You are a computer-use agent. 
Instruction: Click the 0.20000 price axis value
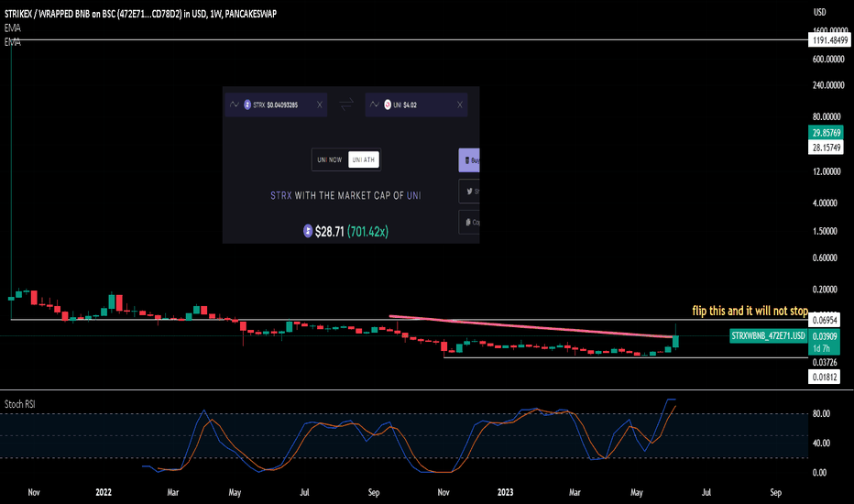pyautogui.click(x=825, y=290)
